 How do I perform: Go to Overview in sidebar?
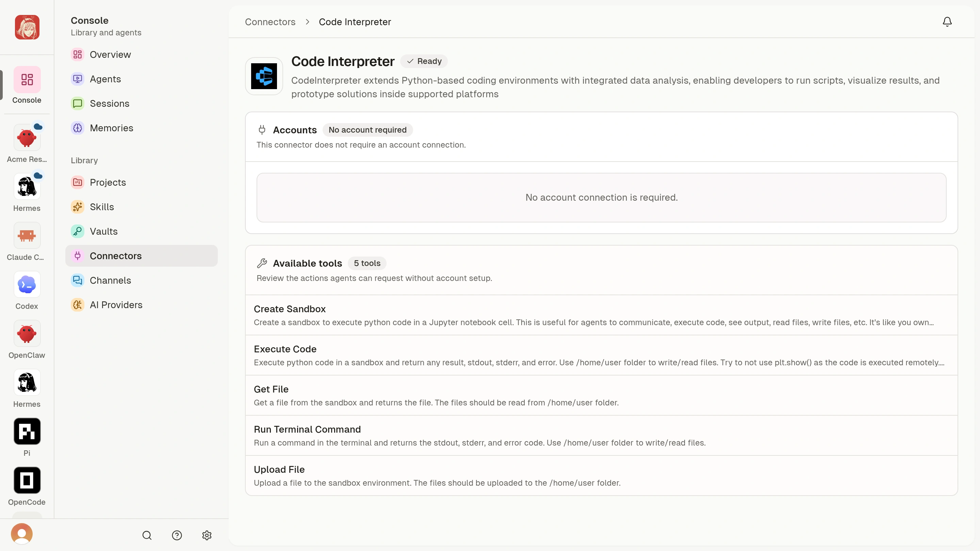pos(141,54)
